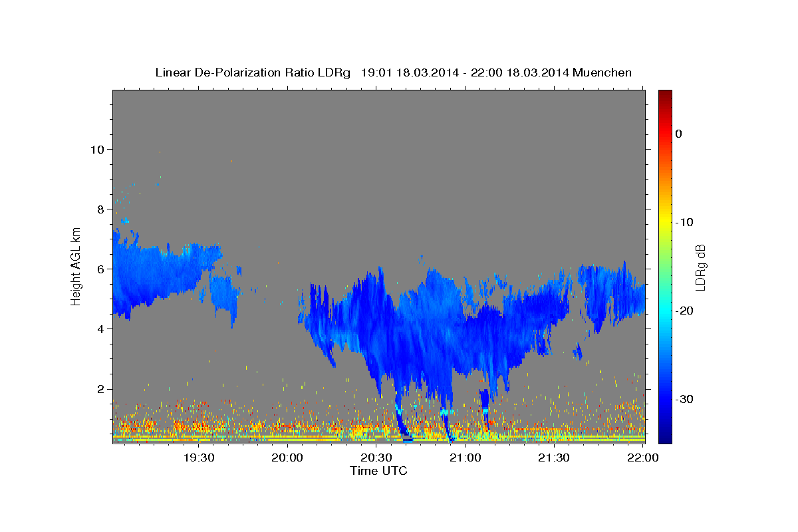
Task: Click the '0' colorbar tick label
Action: (678, 134)
